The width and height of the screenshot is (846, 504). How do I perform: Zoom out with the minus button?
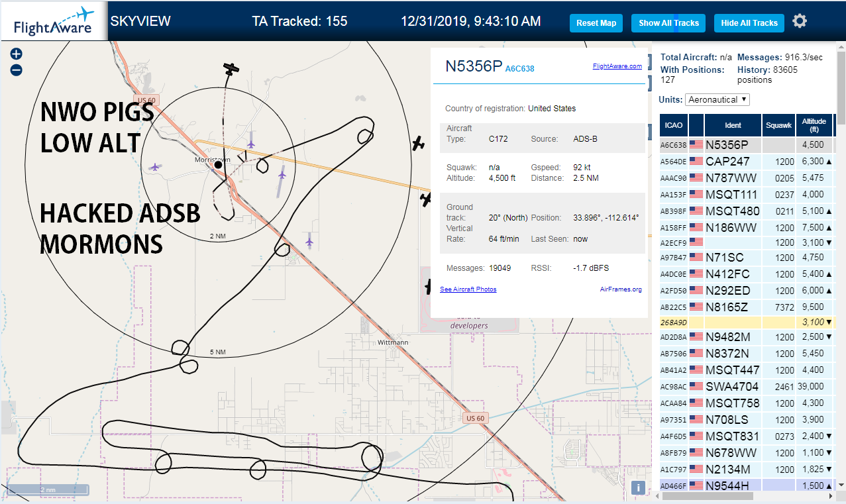(17, 70)
